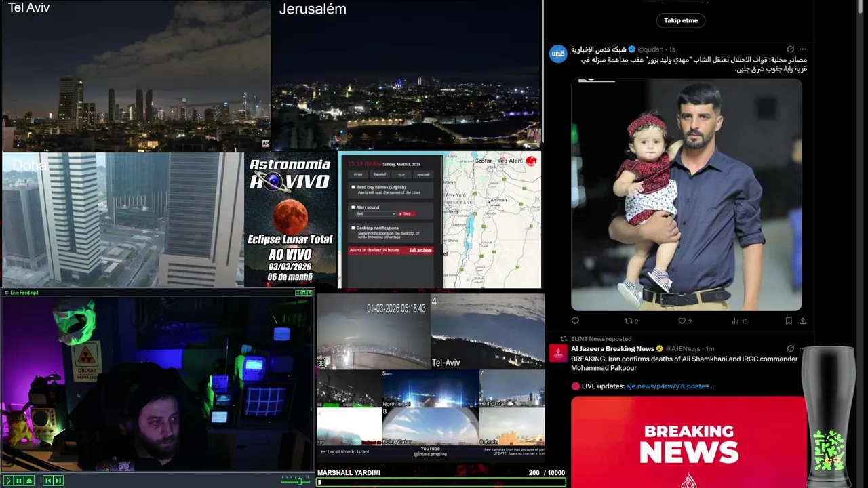Click Amman on the Red Alert map
Screen dimensions: 868x488
498,200
